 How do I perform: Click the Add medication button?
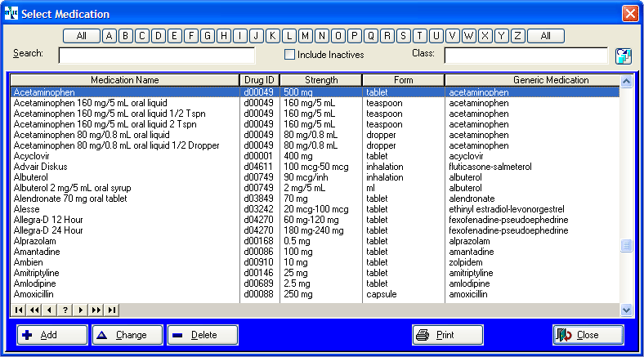pyautogui.click(x=52, y=335)
